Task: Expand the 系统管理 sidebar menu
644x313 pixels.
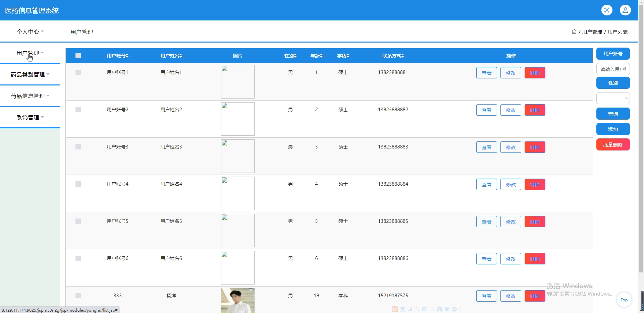Action: pyautogui.click(x=30, y=117)
